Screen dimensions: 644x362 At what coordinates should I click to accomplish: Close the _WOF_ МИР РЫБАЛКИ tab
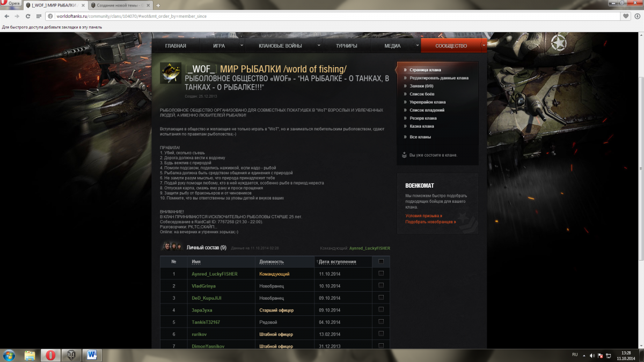[x=82, y=5]
